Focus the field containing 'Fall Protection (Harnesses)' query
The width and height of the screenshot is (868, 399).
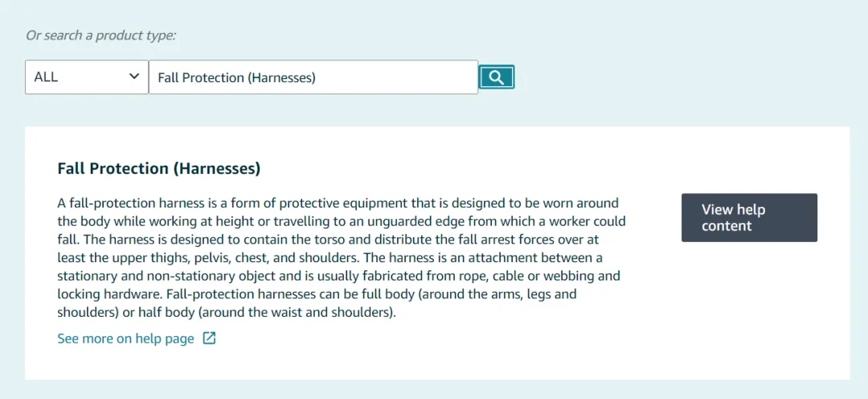point(313,77)
